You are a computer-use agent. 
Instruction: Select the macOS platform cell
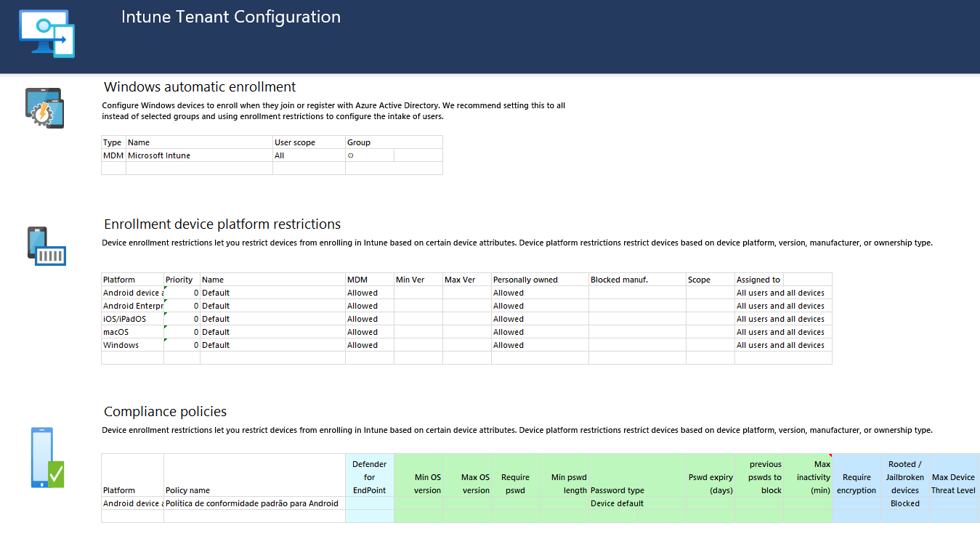coord(132,332)
